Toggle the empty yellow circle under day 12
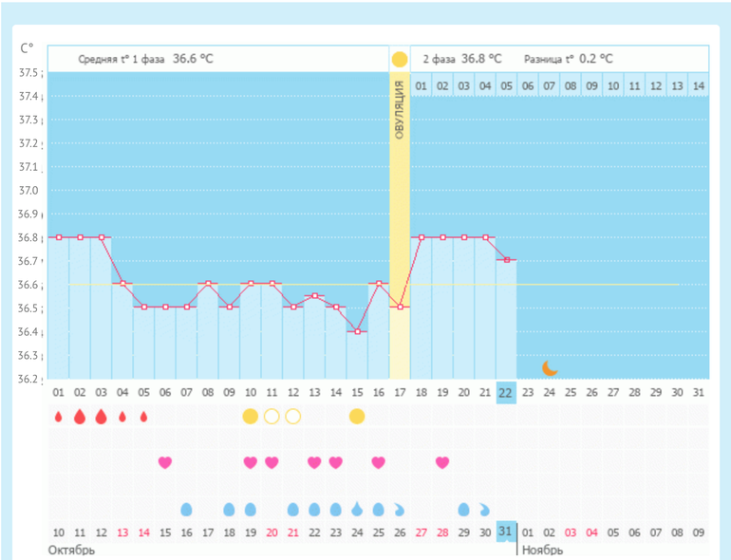This screenshot has height=560, width=731. (x=293, y=416)
